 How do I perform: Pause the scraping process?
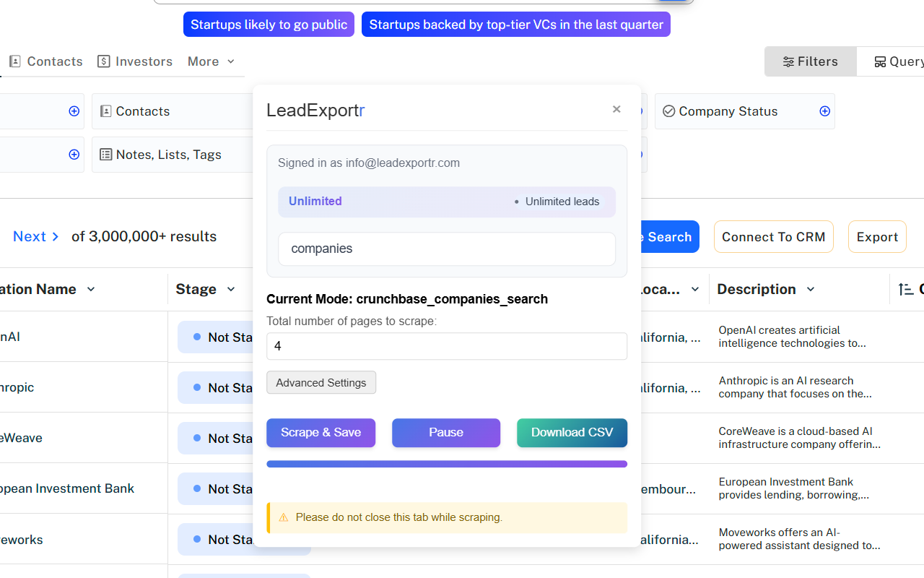[446, 432]
